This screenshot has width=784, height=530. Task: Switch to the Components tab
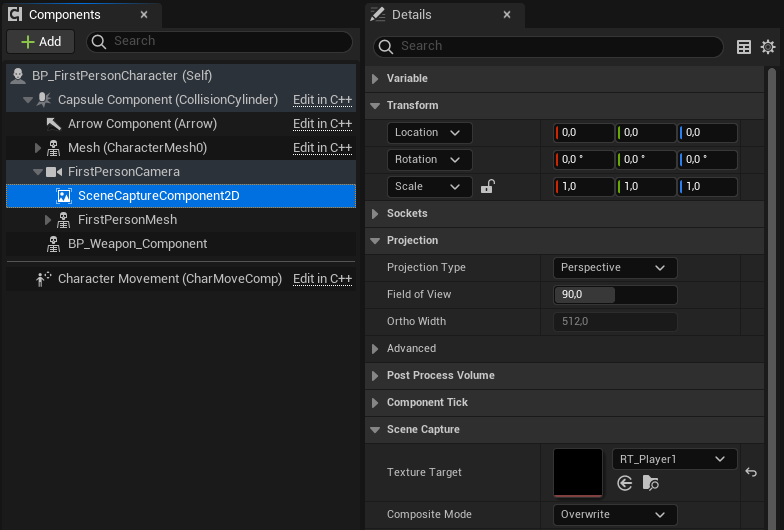click(x=64, y=15)
